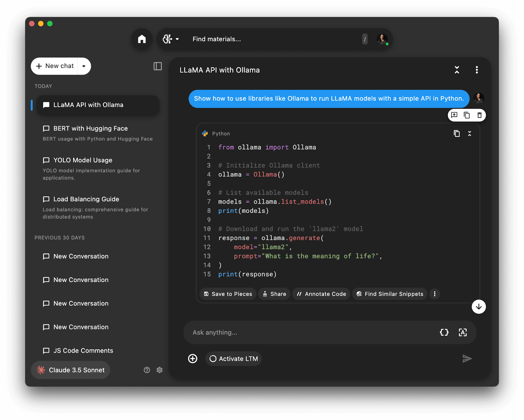524x420 pixels.
Task: Collapse the Python code block
Action: (x=470, y=134)
